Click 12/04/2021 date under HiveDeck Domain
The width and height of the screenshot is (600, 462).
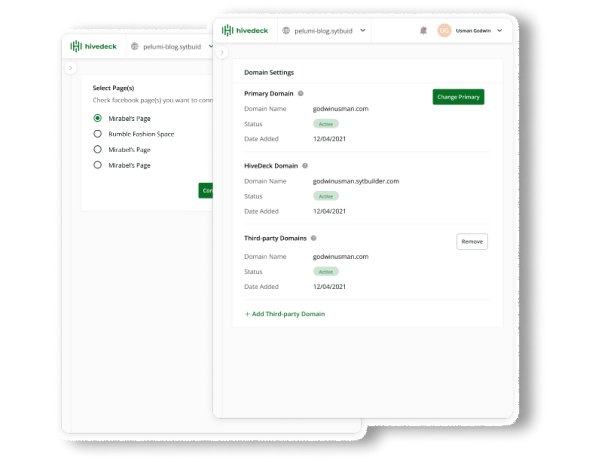[x=329, y=211]
